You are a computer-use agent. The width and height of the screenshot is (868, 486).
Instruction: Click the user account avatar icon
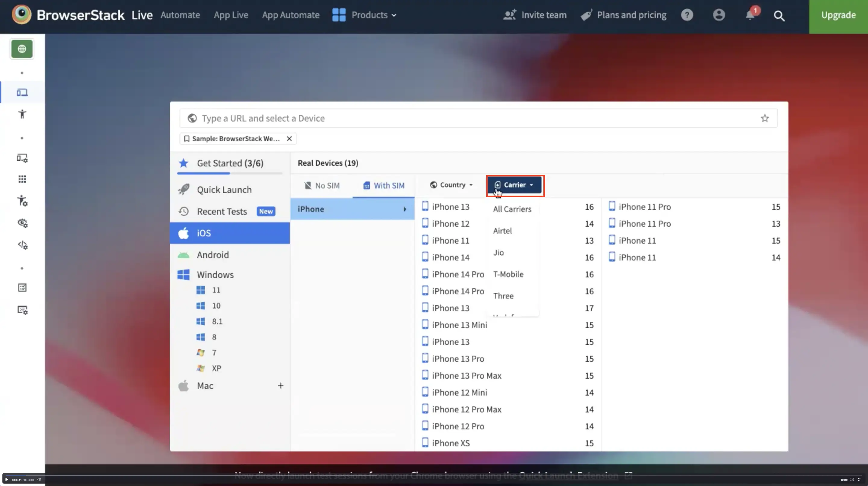click(x=719, y=15)
